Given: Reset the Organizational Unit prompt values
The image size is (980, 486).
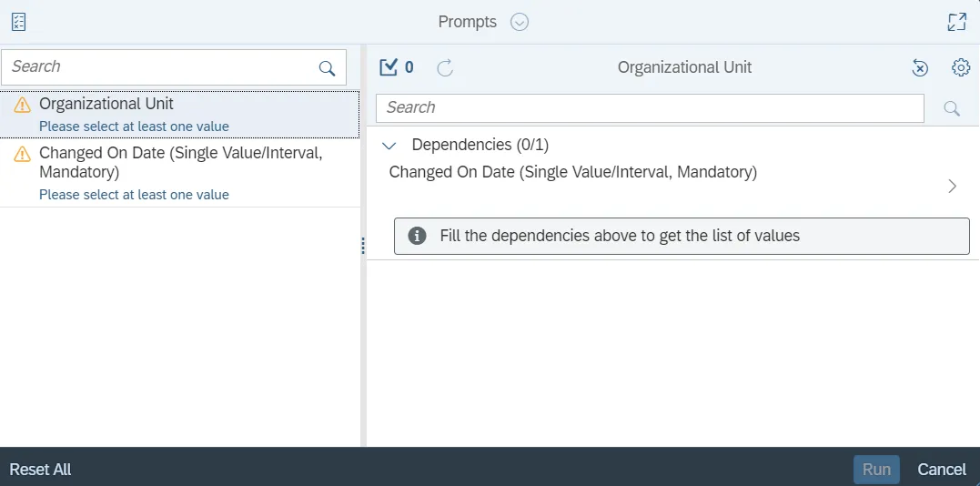Looking at the screenshot, I should [x=920, y=67].
